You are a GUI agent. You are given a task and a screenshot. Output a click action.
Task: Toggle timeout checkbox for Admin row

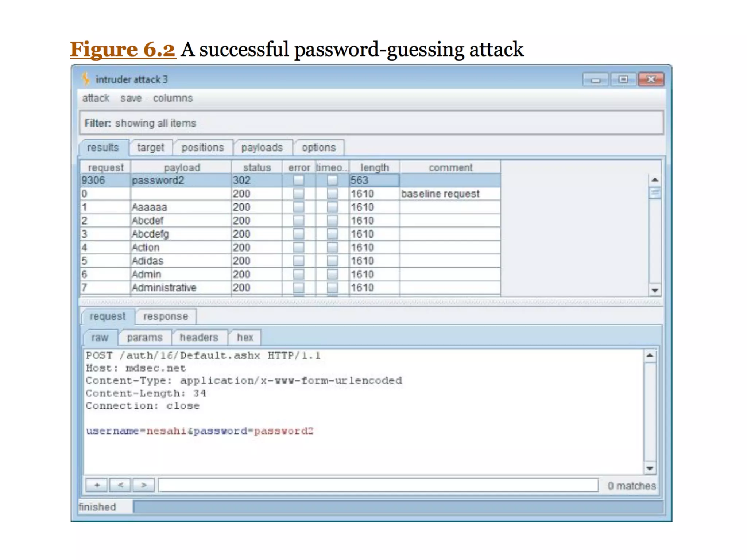click(332, 274)
